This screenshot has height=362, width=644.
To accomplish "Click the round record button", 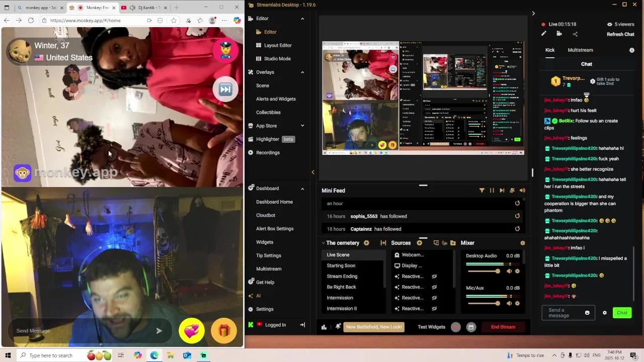I will [x=455, y=327].
